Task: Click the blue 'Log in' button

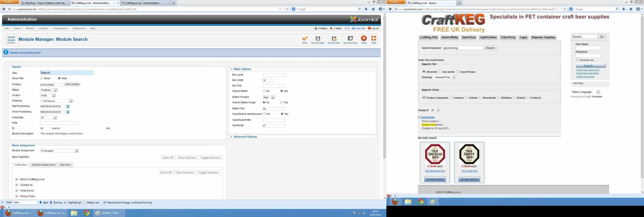Action: click(591, 66)
